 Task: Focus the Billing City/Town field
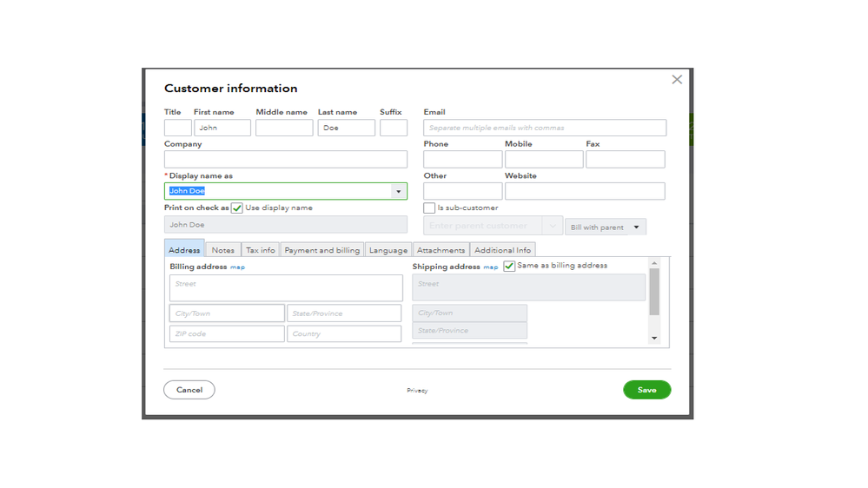coord(227,313)
